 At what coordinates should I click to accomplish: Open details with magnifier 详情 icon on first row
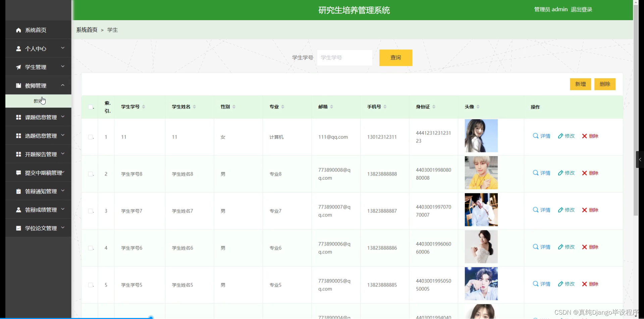coord(535,136)
